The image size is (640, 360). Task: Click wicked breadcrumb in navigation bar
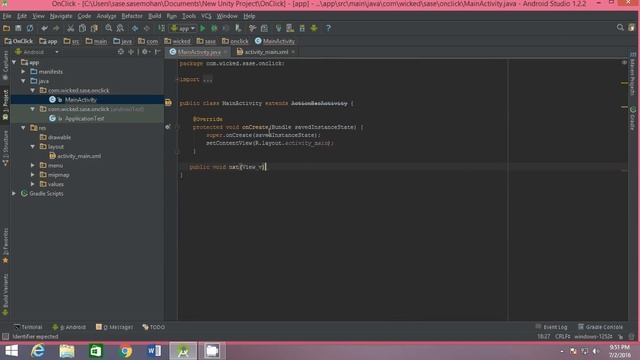tap(178, 41)
